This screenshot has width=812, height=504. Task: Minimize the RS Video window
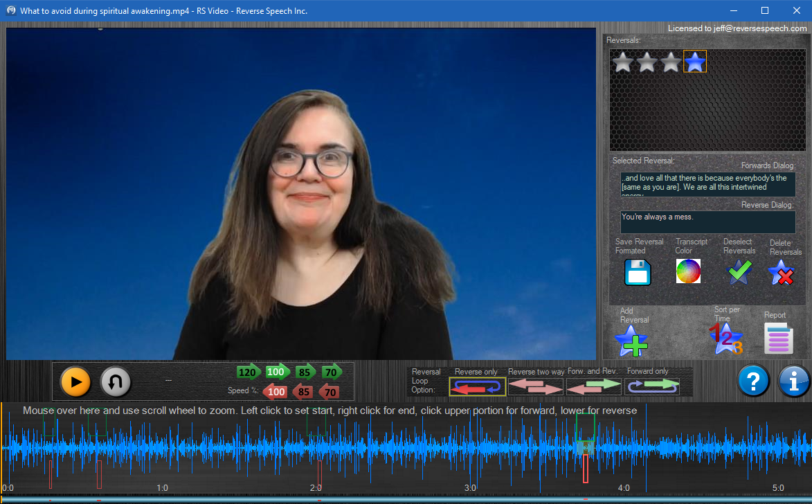click(734, 10)
